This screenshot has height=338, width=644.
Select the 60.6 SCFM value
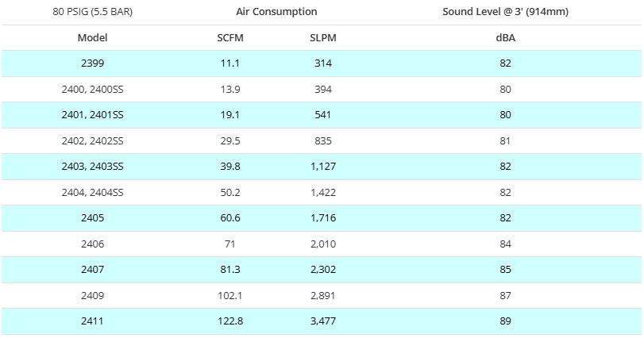pos(230,218)
